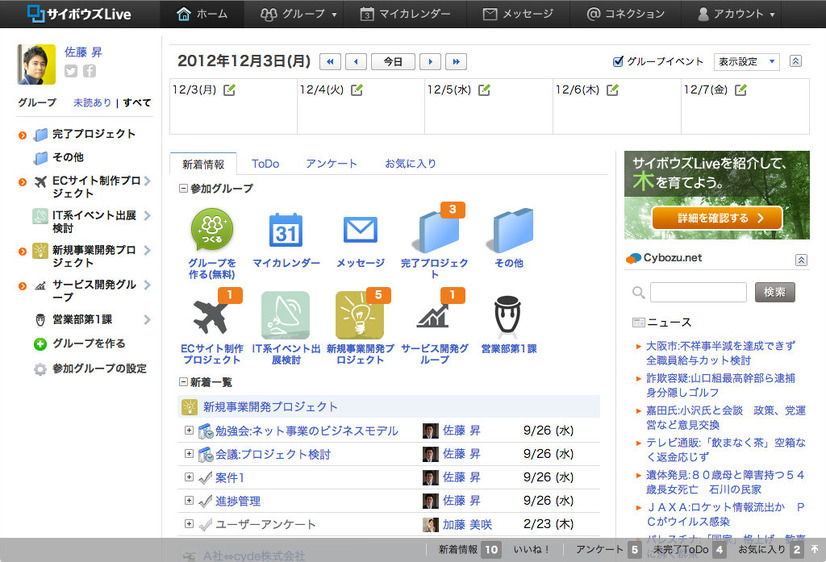Open the 表示設定 dropdown
Screen dimensions: 826x562
point(746,62)
